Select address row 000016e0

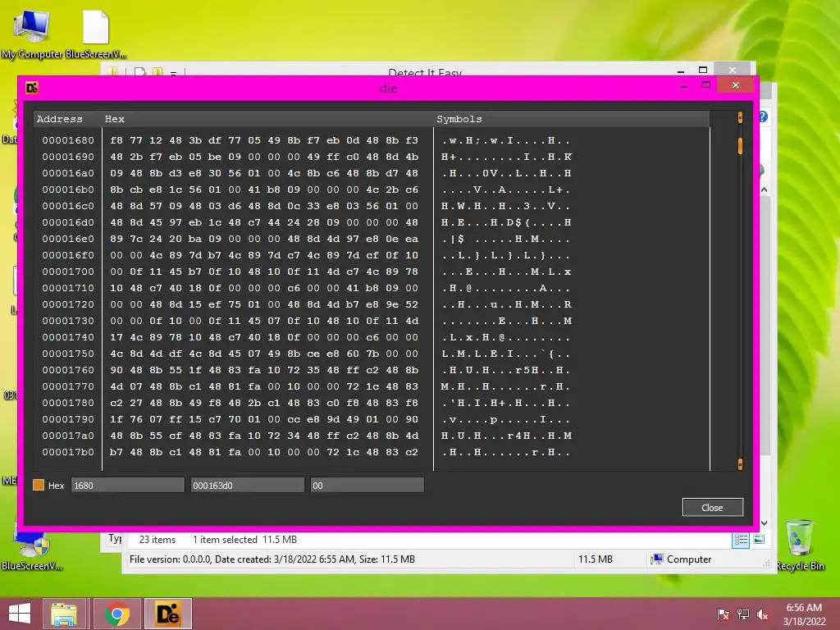pos(68,239)
